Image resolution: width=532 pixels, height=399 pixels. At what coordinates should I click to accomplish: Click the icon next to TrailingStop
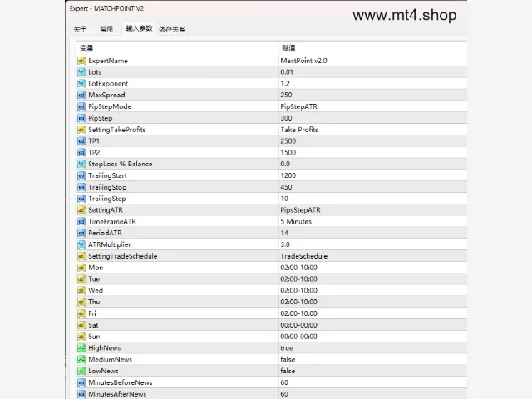pos(81,187)
